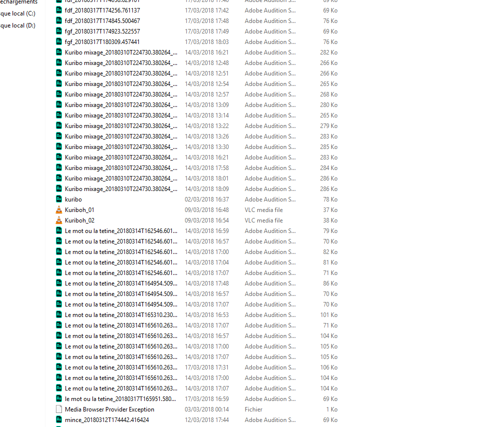Select the Kuribo mixage name modified at 18:01
The width and height of the screenshot is (504, 427).
click(121, 178)
